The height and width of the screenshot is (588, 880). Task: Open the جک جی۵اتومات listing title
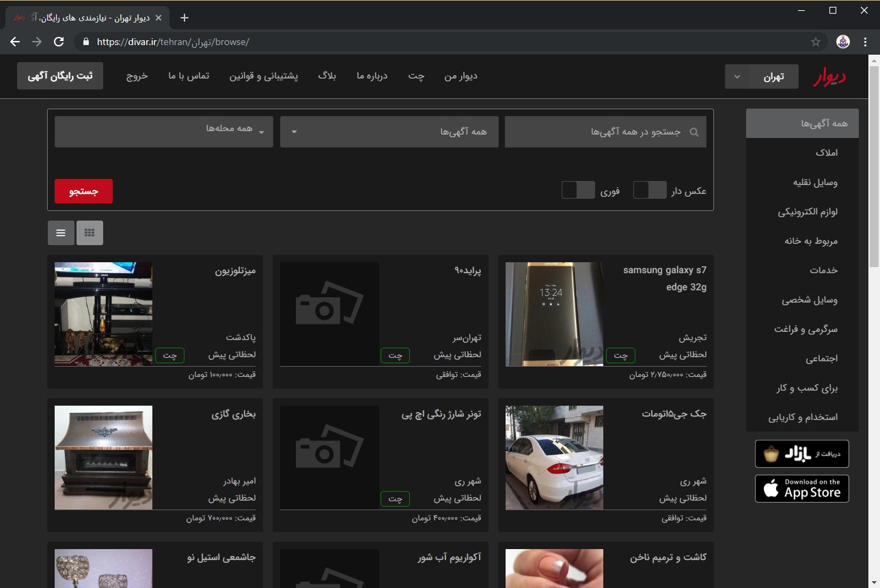[674, 414]
